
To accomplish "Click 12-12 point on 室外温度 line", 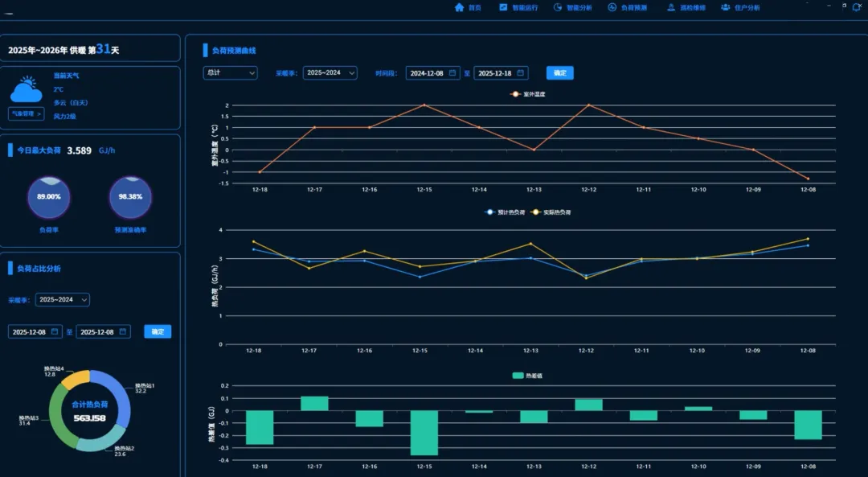I will 588,105.
